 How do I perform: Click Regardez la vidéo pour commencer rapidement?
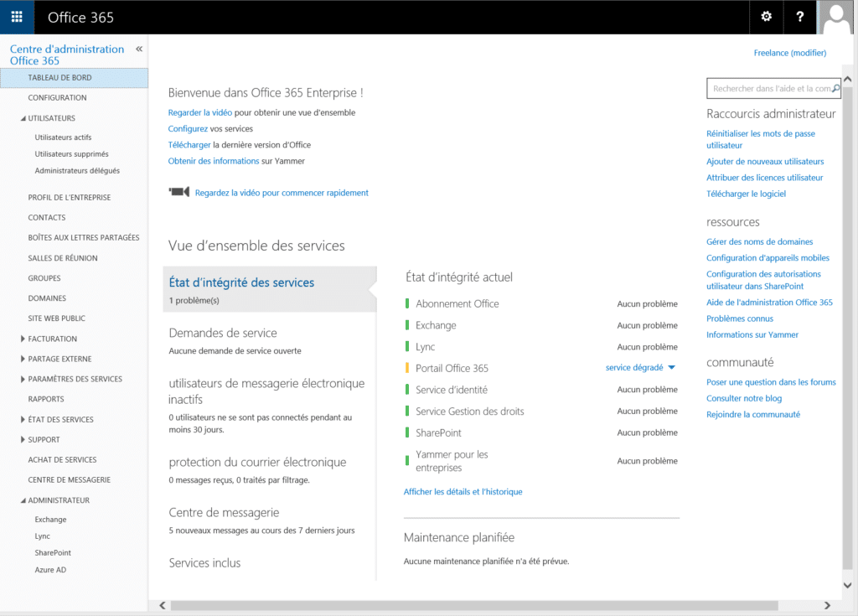tap(282, 193)
